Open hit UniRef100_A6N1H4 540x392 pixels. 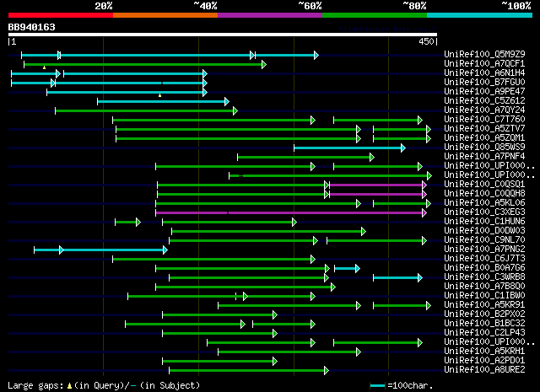pos(484,72)
